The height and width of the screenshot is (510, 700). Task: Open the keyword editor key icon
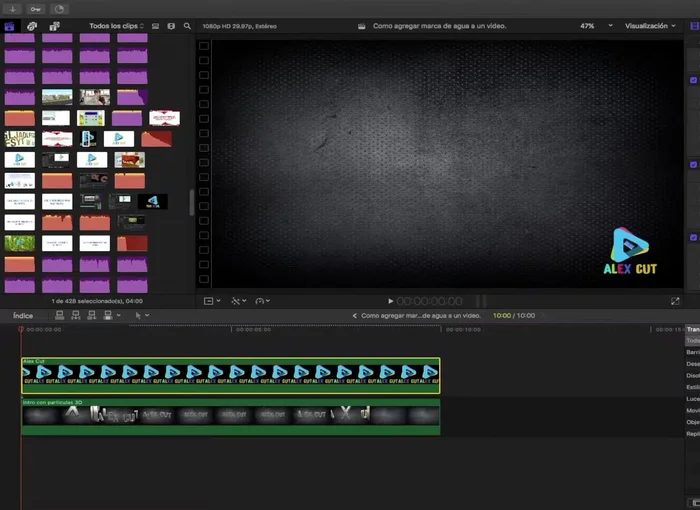(x=36, y=8)
